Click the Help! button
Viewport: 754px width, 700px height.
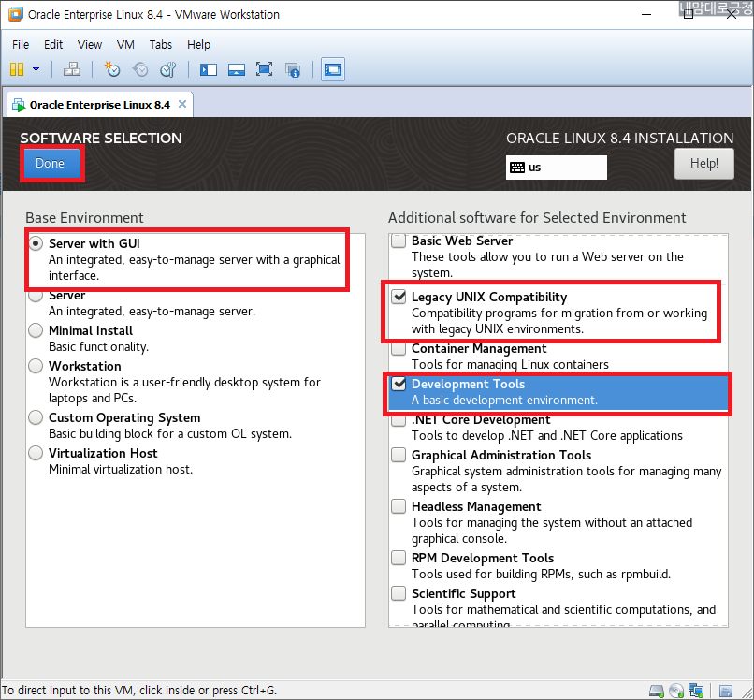point(704,164)
